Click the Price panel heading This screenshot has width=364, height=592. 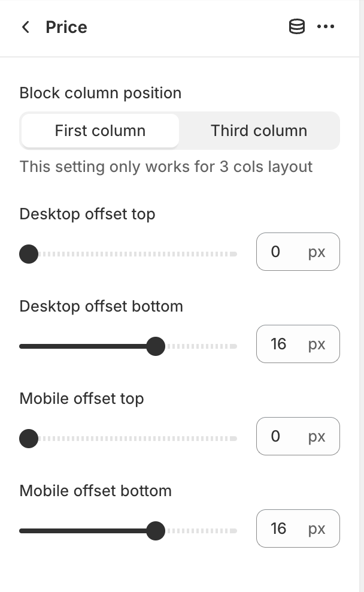[66, 27]
